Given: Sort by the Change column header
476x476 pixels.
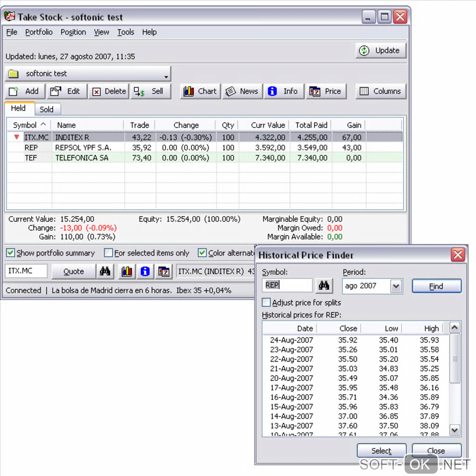Looking at the screenshot, I should click(186, 125).
